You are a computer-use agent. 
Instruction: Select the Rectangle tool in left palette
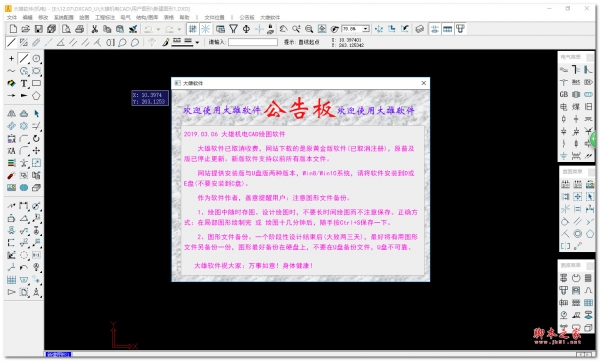(36, 83)
